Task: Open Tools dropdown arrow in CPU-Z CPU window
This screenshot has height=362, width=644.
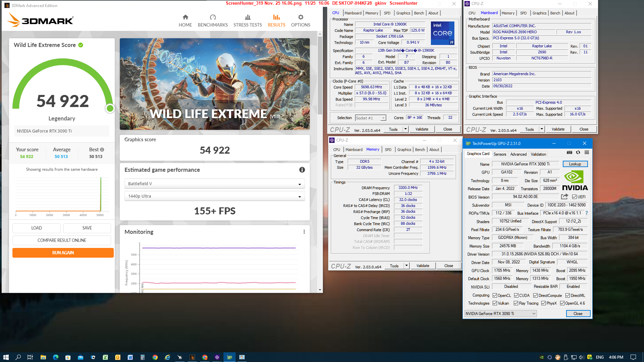Action: pos(405,129)
